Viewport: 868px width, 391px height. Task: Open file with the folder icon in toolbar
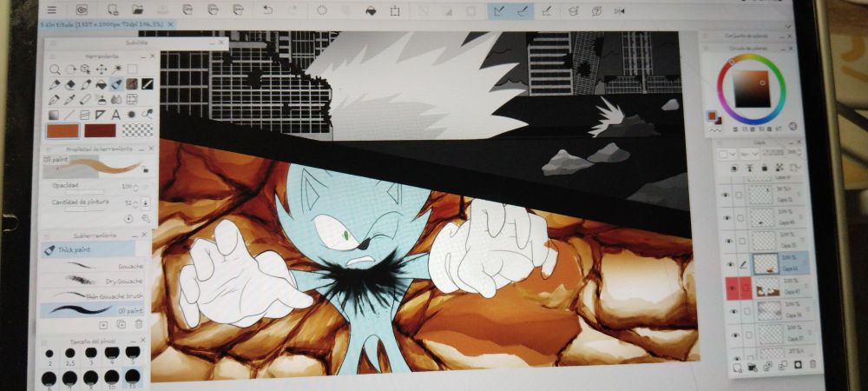(138, 10)
